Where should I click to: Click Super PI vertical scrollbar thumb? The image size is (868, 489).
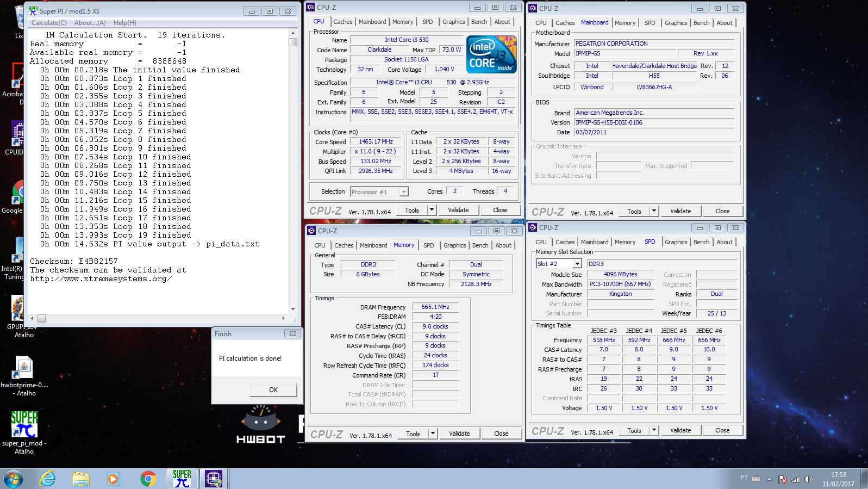[x=293, y=42]
